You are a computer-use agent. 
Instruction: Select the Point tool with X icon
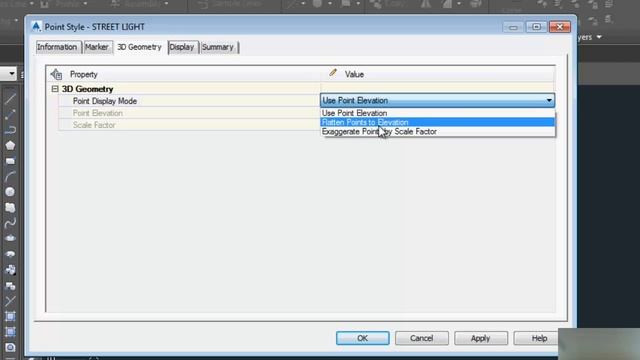pos(10,301)
